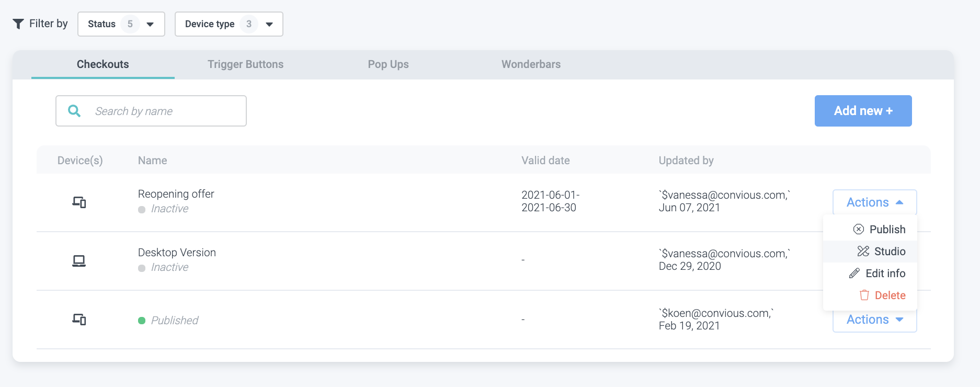
Task: Open the Status filter dropdown
Action: pyautogui.click(x=121, y=24)
